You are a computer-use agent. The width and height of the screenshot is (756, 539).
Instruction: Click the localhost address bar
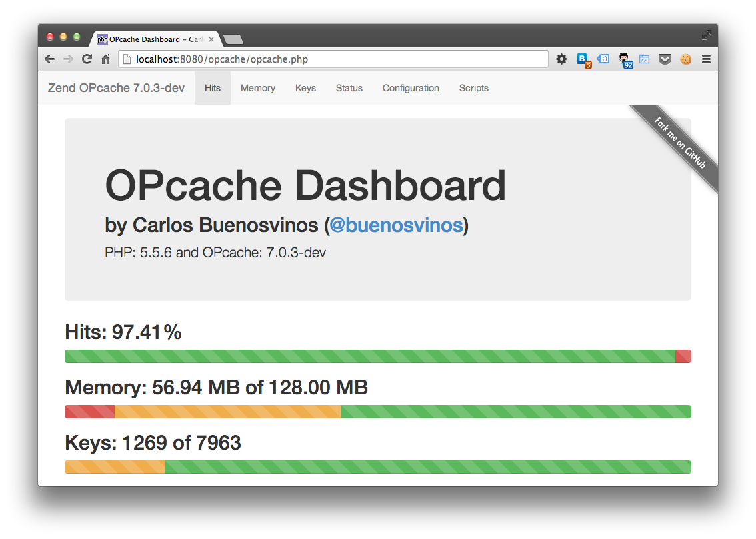coord(333,59)
